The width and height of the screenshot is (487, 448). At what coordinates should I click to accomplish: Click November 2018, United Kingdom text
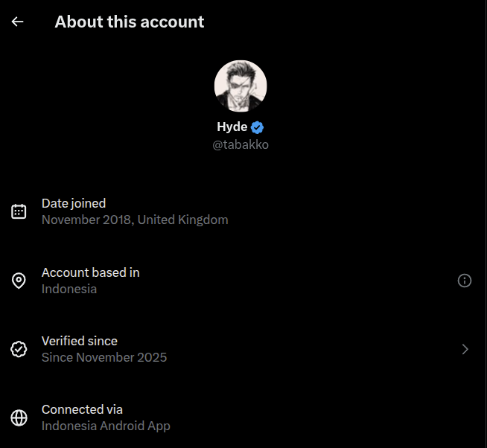(135, 220)
